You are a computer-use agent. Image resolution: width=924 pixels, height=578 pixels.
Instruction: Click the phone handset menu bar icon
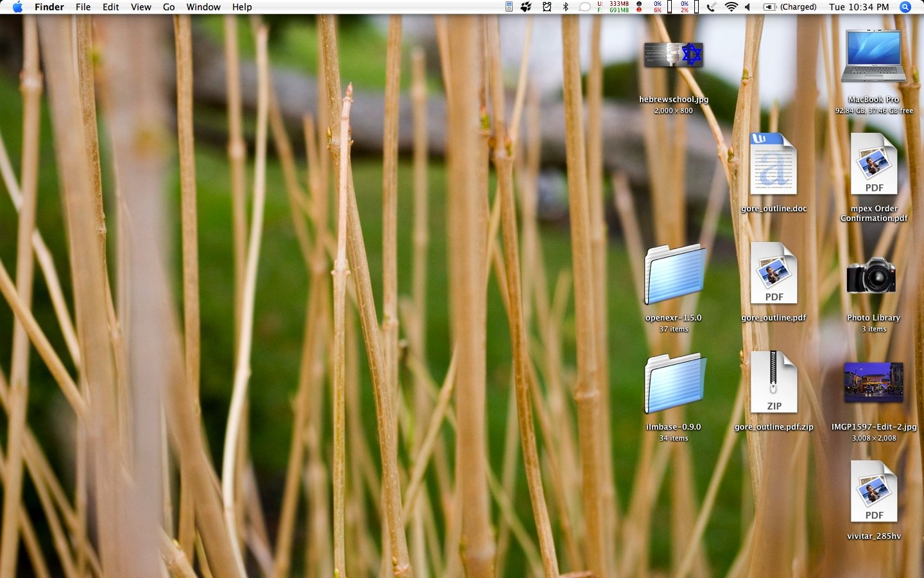coord(711,7)
